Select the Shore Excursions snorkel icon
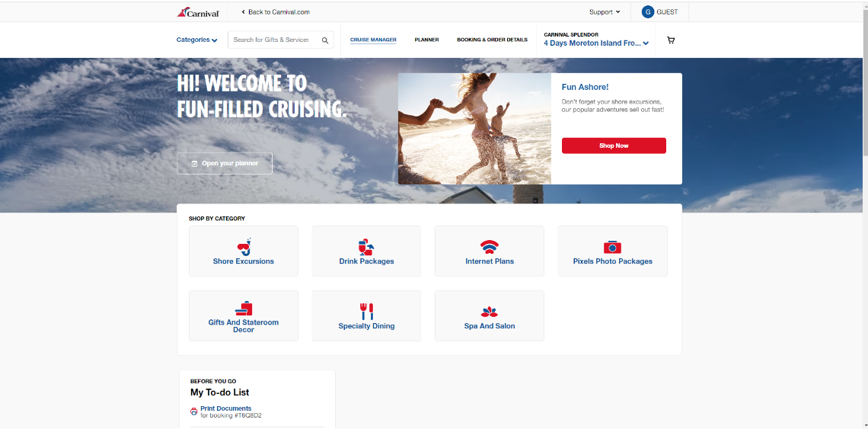 (244, 247)
